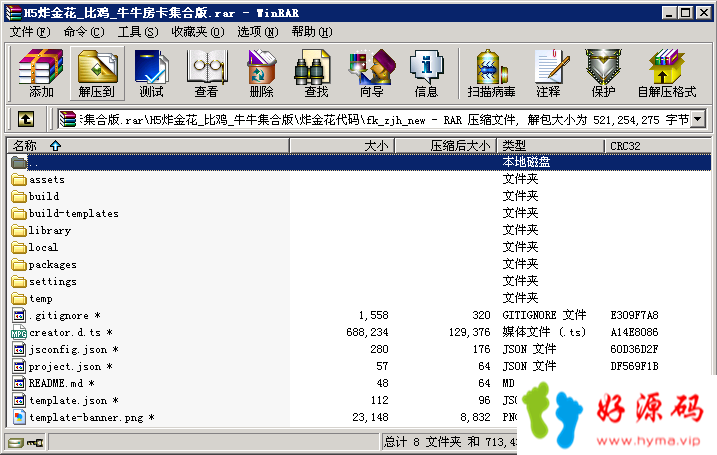Viewport: 717px width, 455px height.
Task: Sort by 名称 column header
Action: point(148,146)
